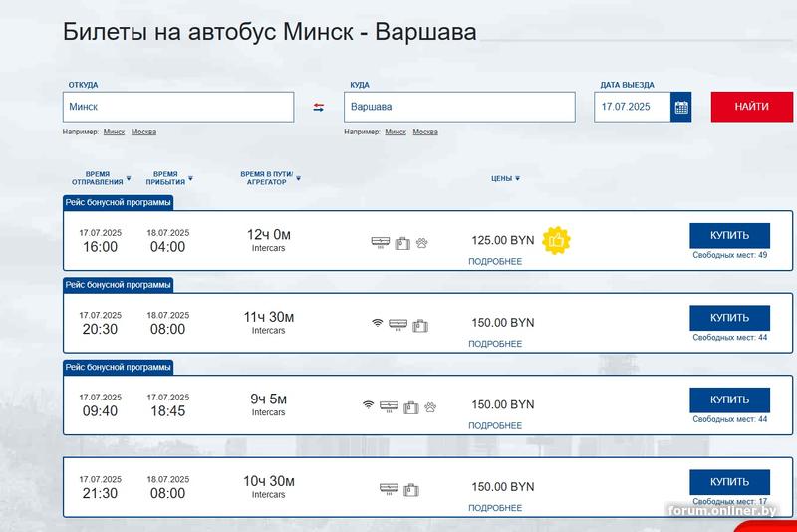Click the Откуда field containing Минск
The width and height of the screenshot is (797, 532).
pyautogui.click(x=178, y=107)
